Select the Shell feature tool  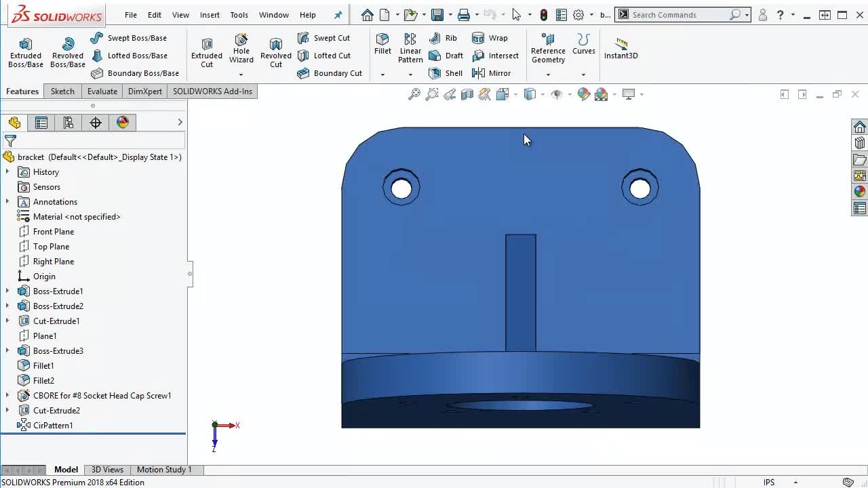pyautogui.click(x=446, y=73)
